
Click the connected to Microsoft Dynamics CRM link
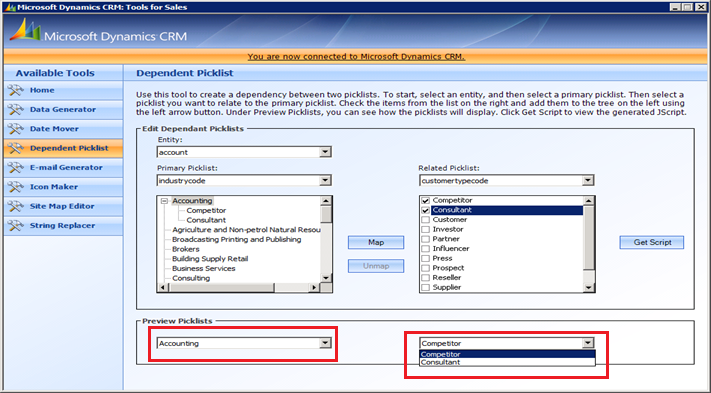tap(356, 57)
